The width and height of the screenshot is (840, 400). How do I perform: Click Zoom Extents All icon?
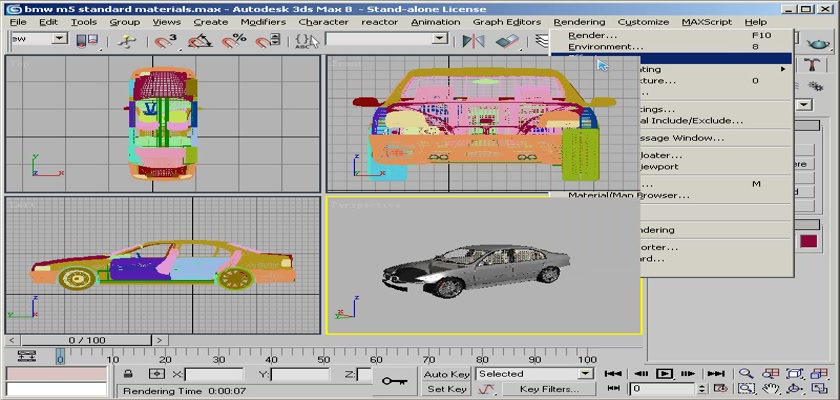pyautogui.click(x=819, y=374)
